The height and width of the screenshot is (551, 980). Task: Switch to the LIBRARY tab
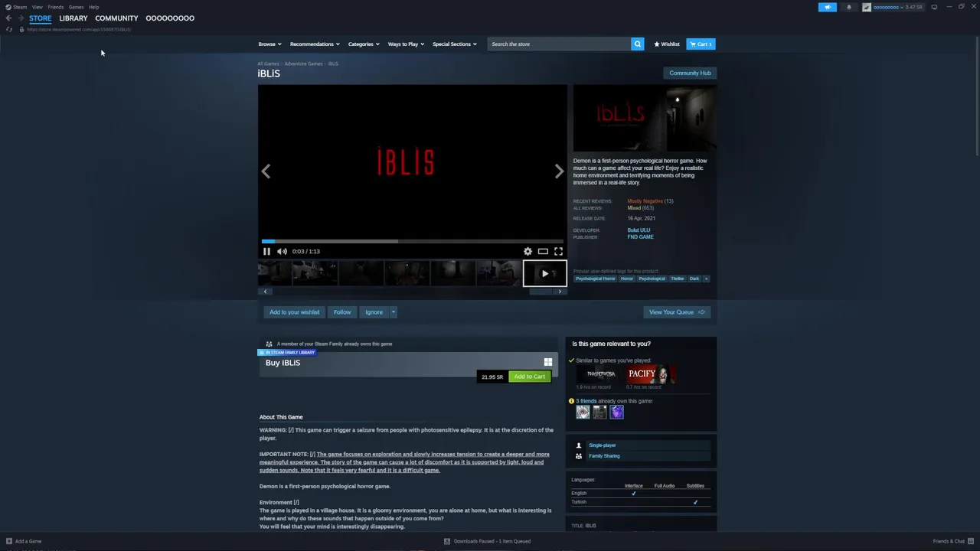[73, 18]
